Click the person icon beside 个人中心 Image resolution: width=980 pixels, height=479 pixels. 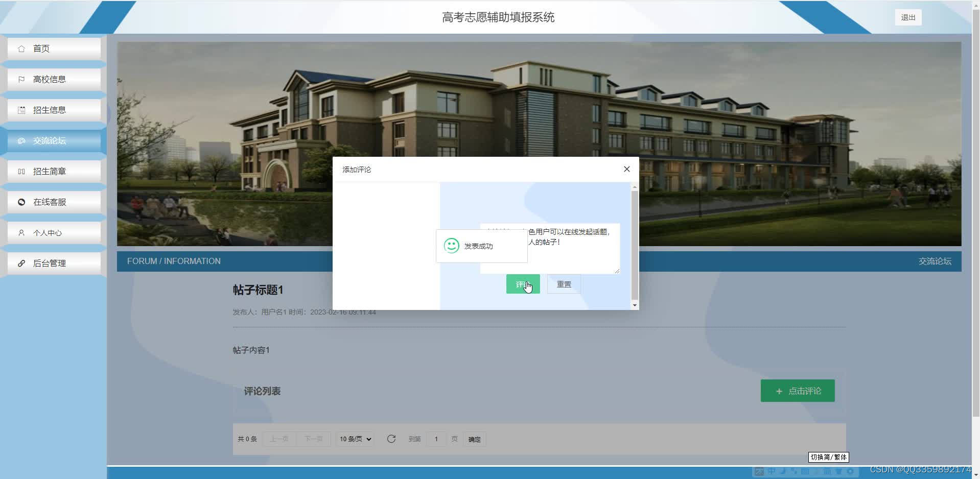tap(21, 233)
